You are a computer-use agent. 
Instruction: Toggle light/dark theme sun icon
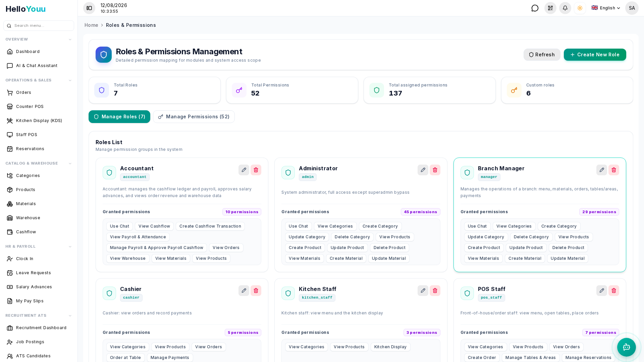[x=580, y=8]
